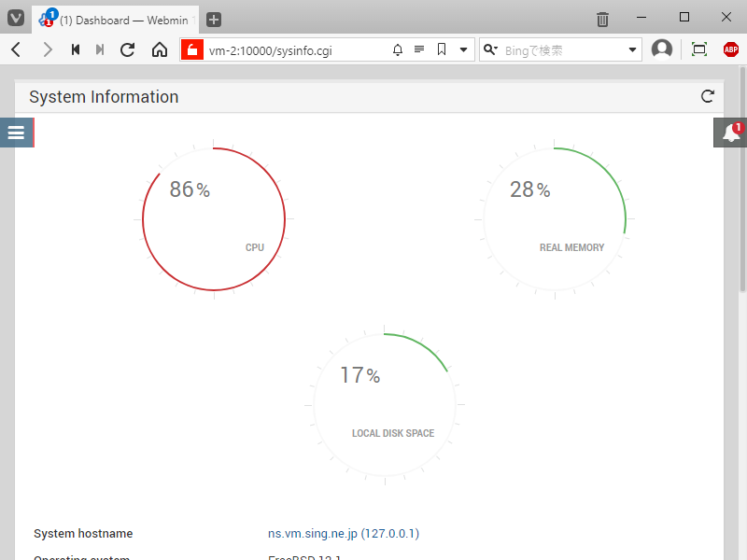Viewport: 747px width, 560px height.
Task: Open the ns.vm.sing.ne.jp hostname link
Action: tap(344, 533)
